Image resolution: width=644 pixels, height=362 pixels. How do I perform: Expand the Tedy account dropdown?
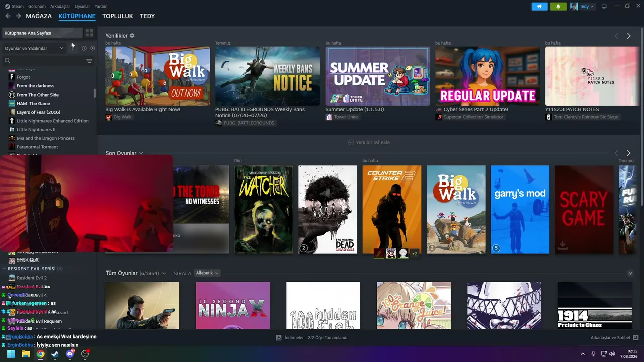(592, 7)
